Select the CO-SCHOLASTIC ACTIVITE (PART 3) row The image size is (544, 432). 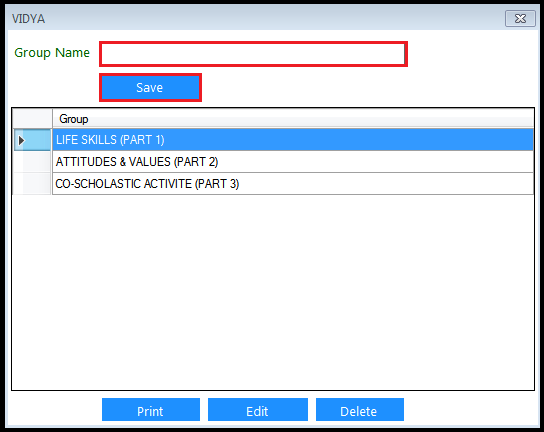coord(293,184)
